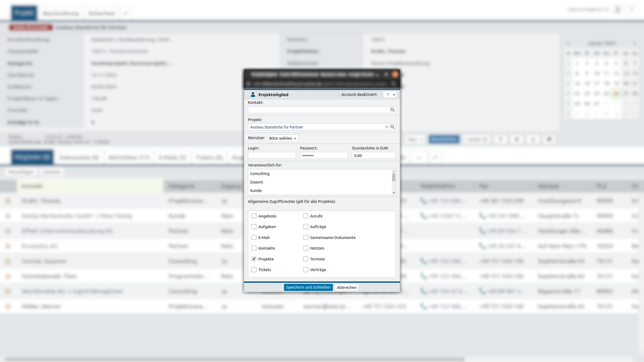Open the question mark help dropdown
644x362 pixels.
tap(390, 95)
